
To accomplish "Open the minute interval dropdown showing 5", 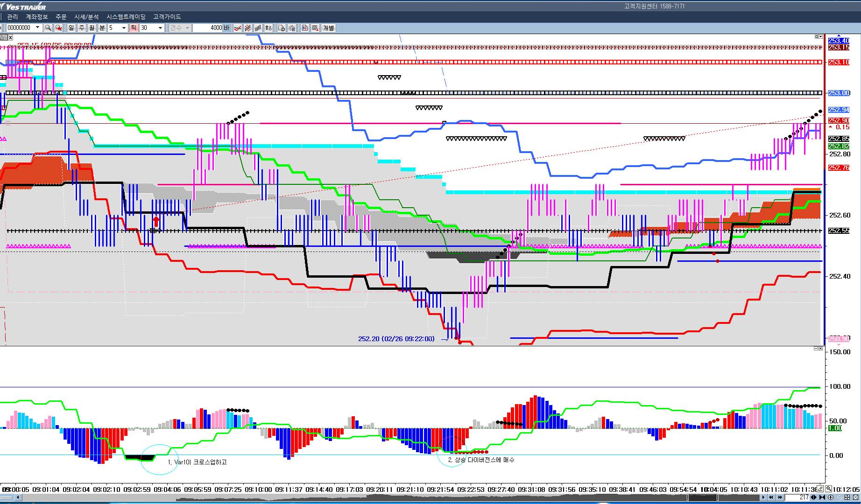I will [124, 28].
